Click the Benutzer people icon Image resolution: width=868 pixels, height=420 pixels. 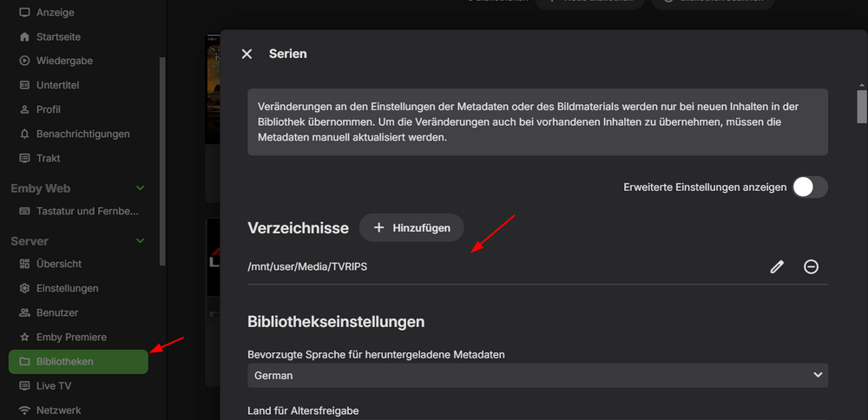point(24,312)
